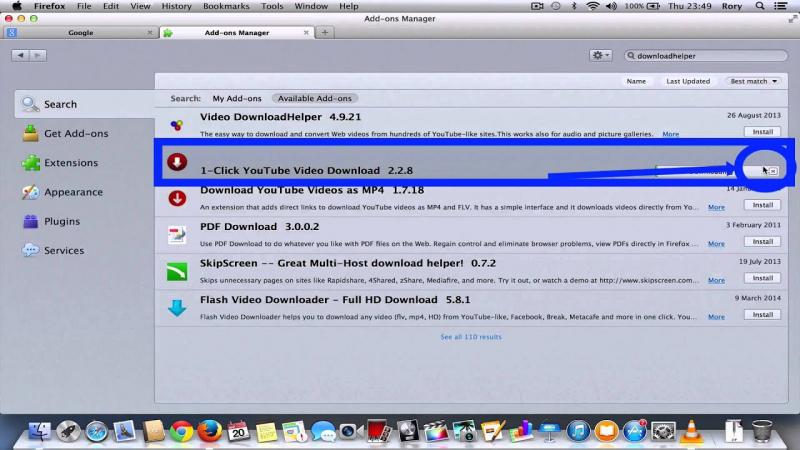Screen dimensions: 800x450
Task: Open the Help menu
Action: coord(348,6)
